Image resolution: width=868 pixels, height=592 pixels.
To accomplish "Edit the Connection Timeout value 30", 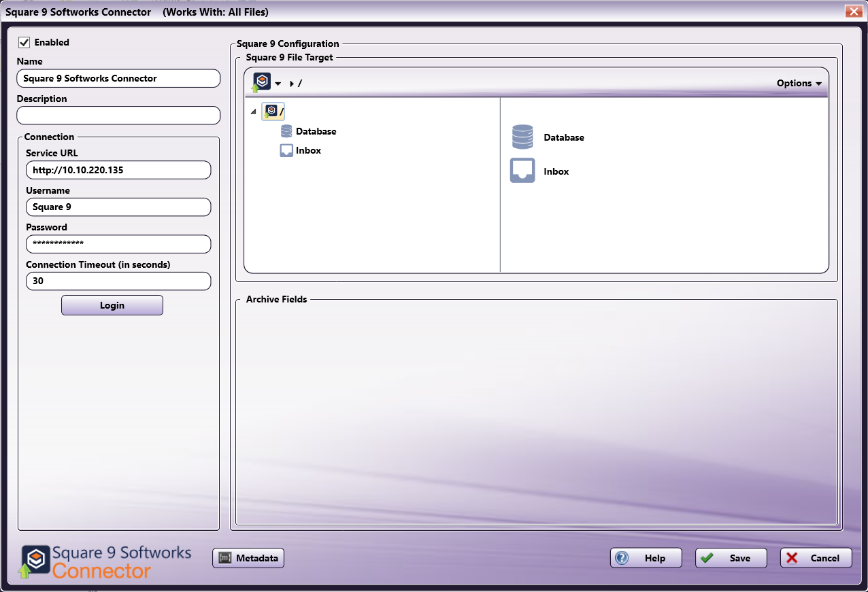I will (118, 281).
